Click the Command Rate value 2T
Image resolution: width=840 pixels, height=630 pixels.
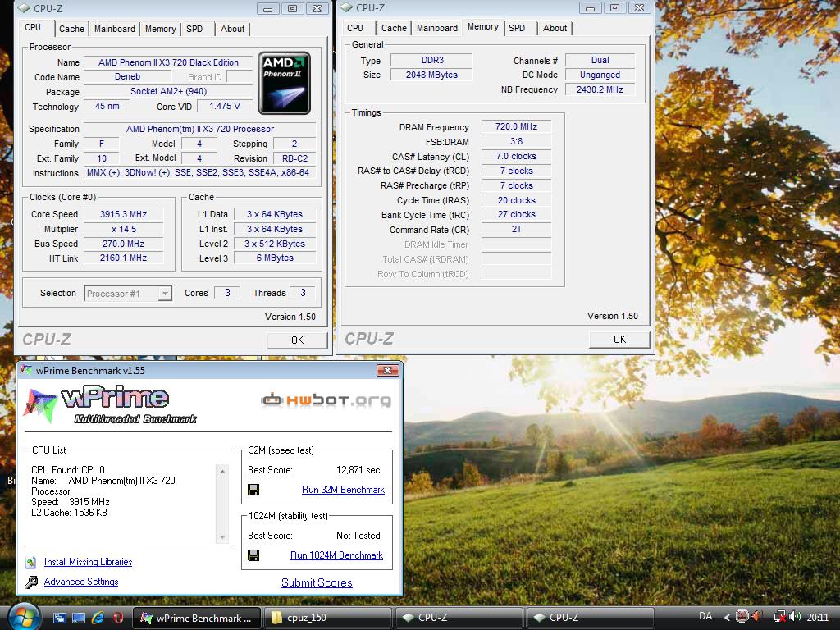tap(516, 229)
